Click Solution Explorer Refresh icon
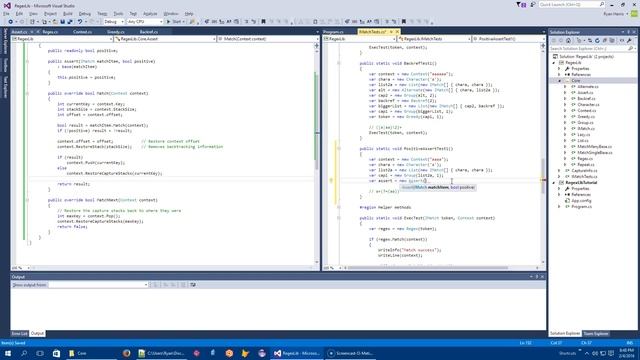Viewport: 640px width, 360px height. [x=597, y=41]
